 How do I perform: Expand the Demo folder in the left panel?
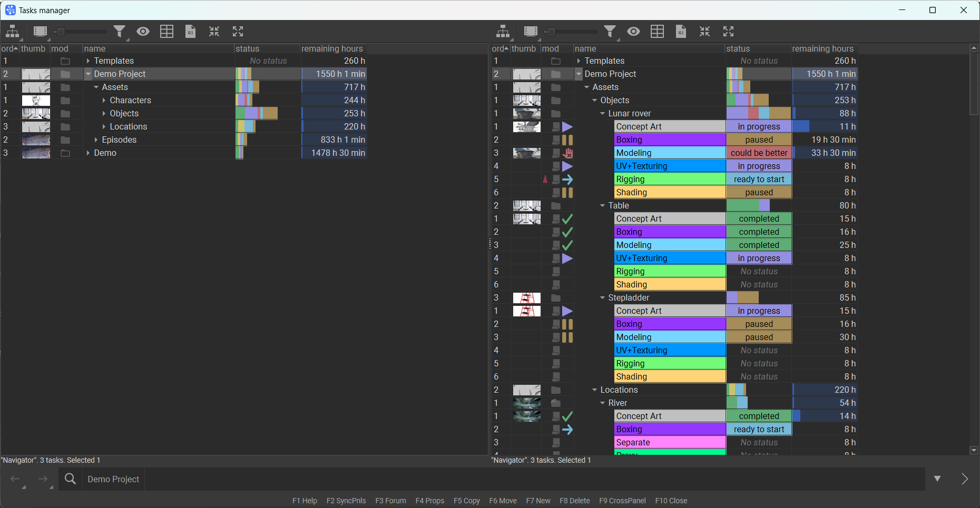[88, 153]
